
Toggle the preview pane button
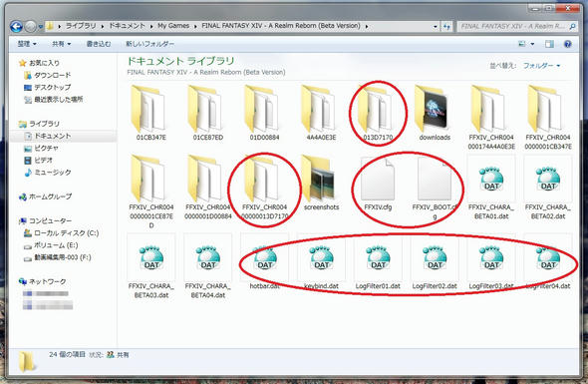pos(549,44)
